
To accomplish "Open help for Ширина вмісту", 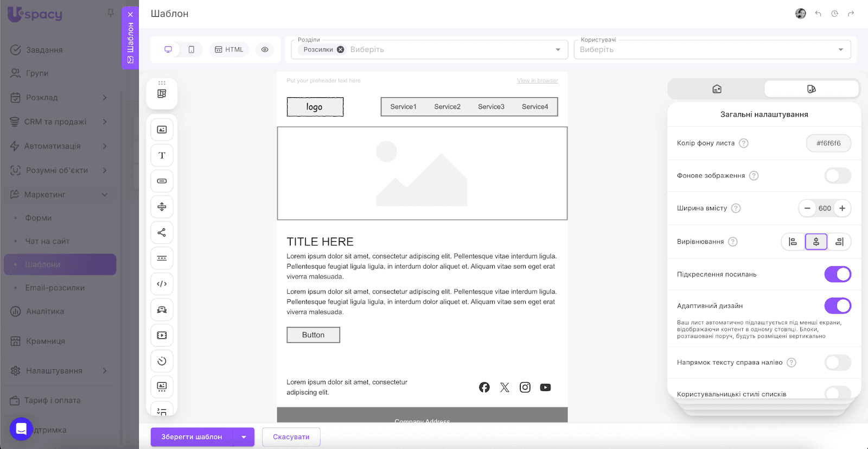I will point(736,208).
